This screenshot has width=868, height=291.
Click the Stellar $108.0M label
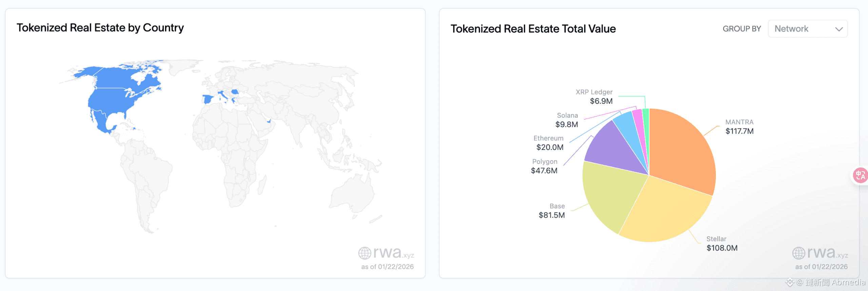click(x=722, y=244)
